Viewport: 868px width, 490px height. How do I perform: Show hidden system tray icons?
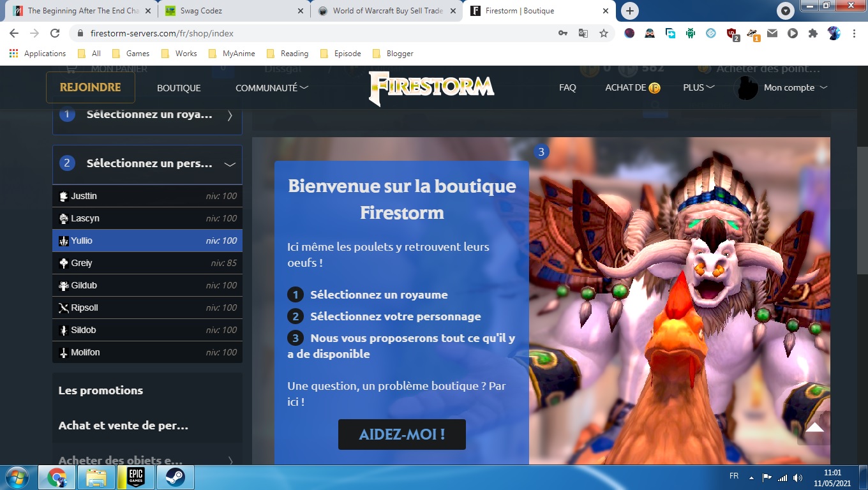(751, 477)
